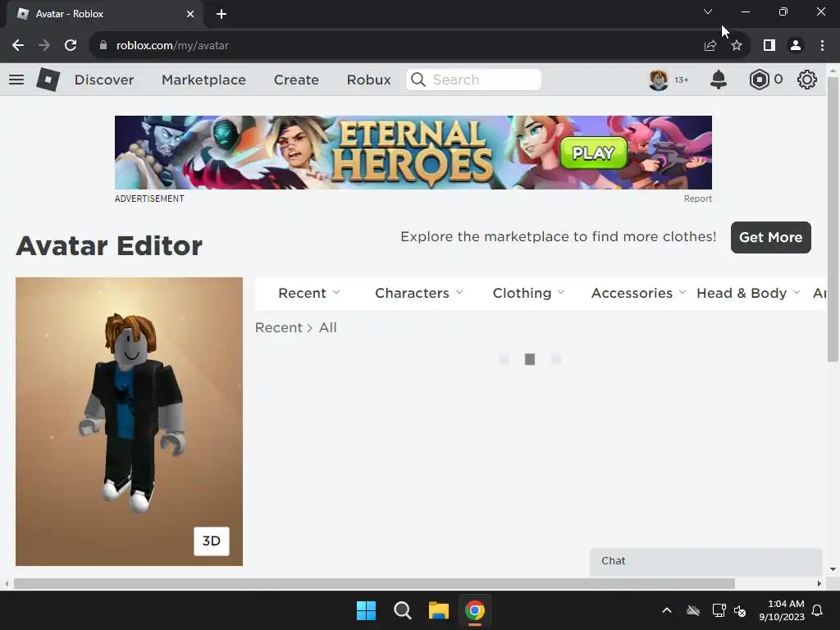Click the vertical page scrollbar
The width and height of the screenshot is (840, 630).
(833, 220)
